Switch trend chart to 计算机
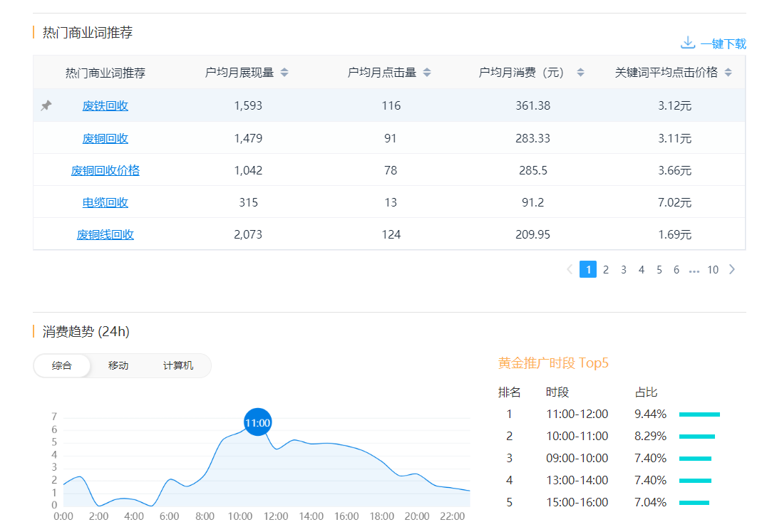This screenshot has width=767, height=532. (178, 365)
